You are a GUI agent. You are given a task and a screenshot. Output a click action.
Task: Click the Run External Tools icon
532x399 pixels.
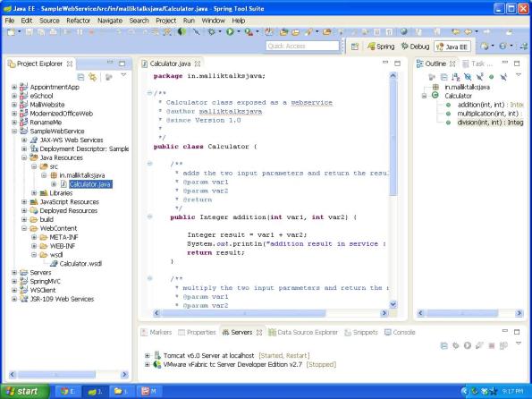tap(249, 32)
